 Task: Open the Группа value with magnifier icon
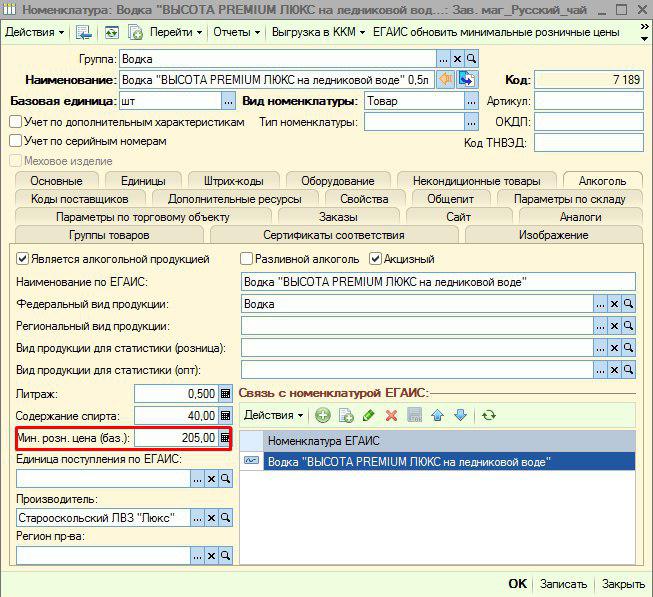click(471, 59)
